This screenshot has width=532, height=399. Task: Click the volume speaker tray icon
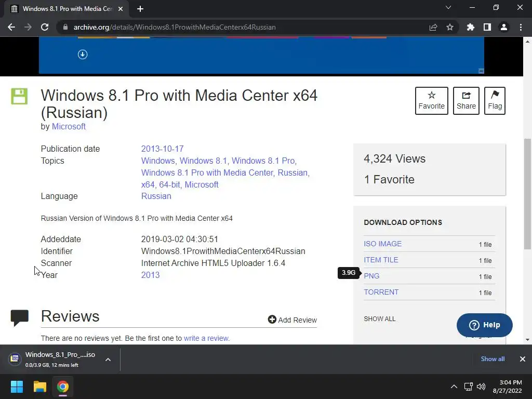481,387
